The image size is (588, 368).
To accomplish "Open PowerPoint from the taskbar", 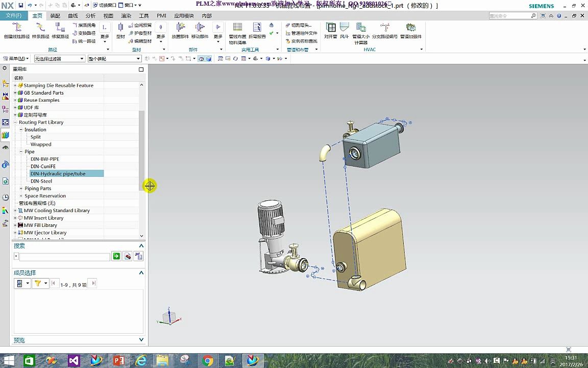I will pos(118,361).
